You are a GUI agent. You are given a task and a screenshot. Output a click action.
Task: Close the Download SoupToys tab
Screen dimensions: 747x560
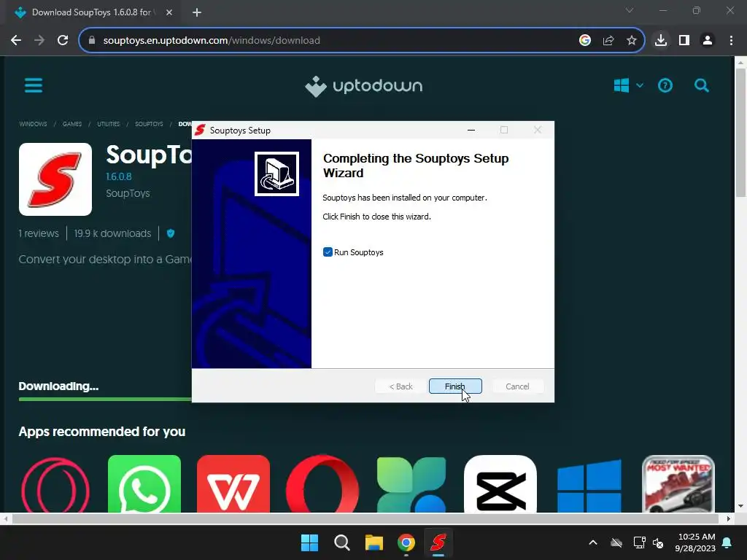coord(169,12)
